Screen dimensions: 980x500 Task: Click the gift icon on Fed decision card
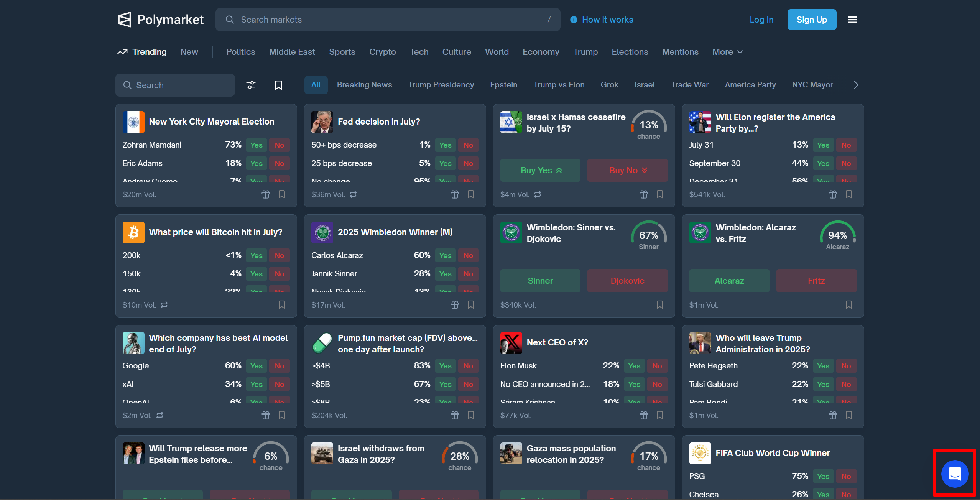point(454,194)
